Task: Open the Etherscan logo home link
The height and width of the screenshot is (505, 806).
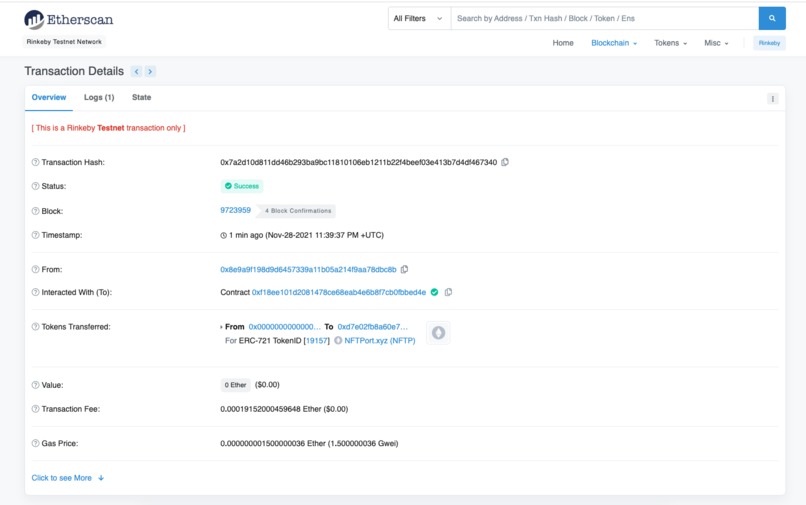Action: pos(68,20)
